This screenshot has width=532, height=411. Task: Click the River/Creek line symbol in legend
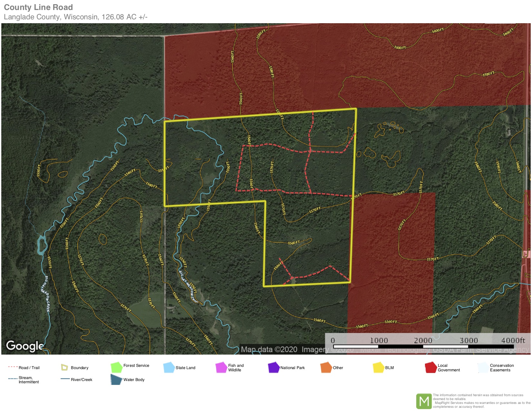tap(65, 379)
